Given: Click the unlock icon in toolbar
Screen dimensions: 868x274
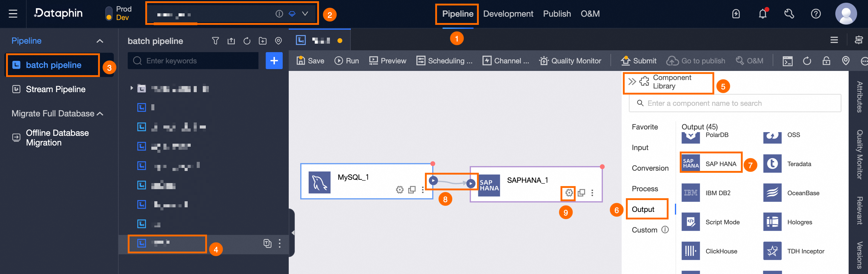Looking at the screenshot, I should click(x=826, y=61).
